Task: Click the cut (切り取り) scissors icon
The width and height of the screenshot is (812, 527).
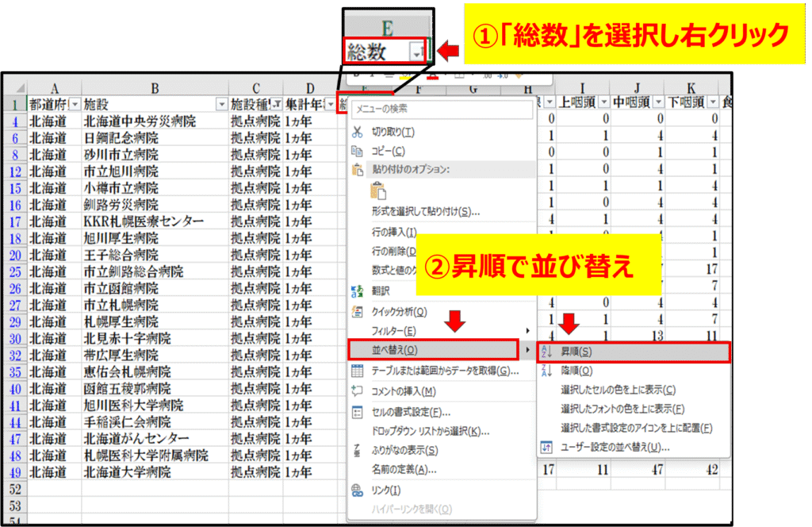Action: 358,132
